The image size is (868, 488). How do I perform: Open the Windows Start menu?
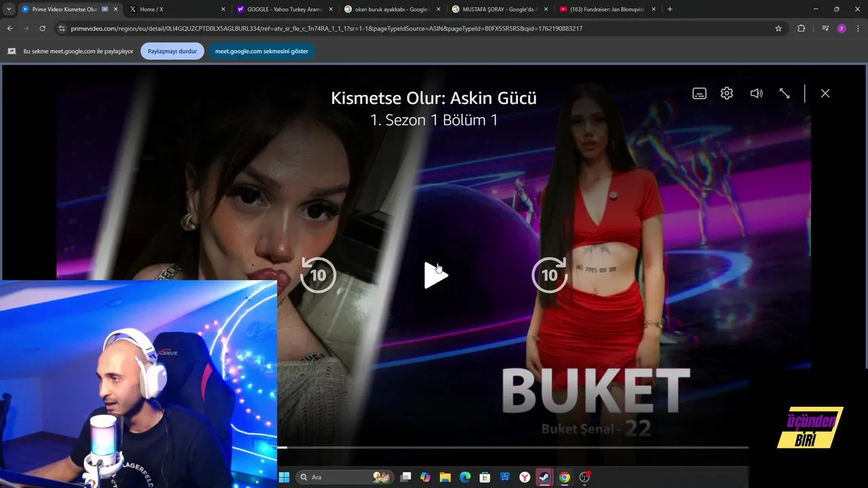(x=283, y=477)
